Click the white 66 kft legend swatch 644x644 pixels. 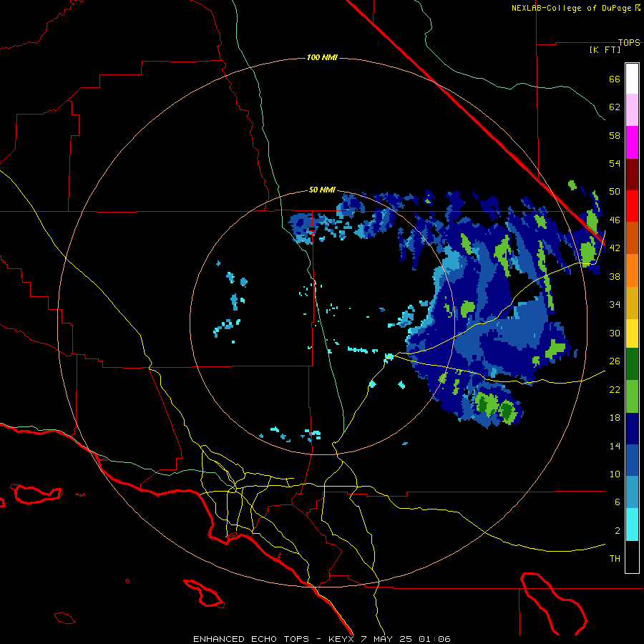632,79
